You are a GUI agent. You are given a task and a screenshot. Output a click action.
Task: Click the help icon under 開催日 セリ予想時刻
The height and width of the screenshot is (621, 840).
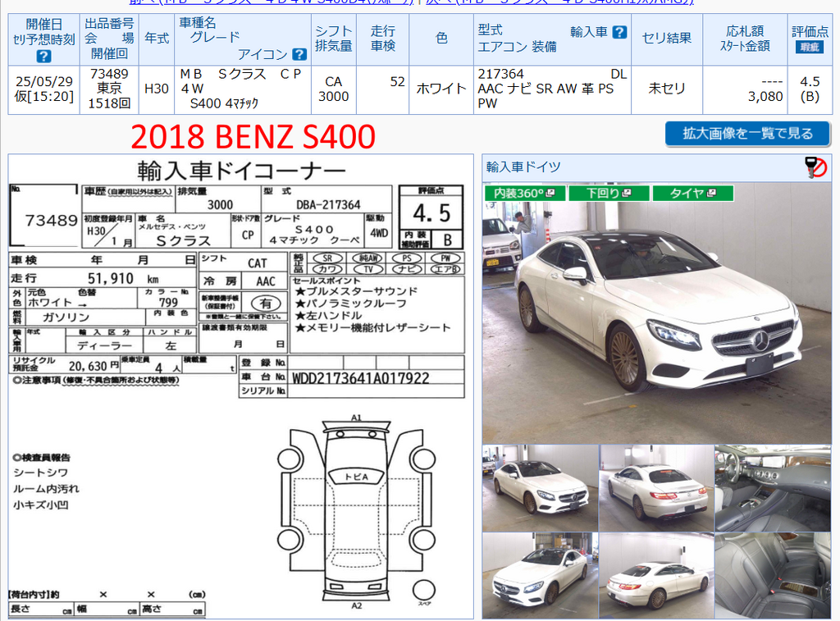pos(44,56)
